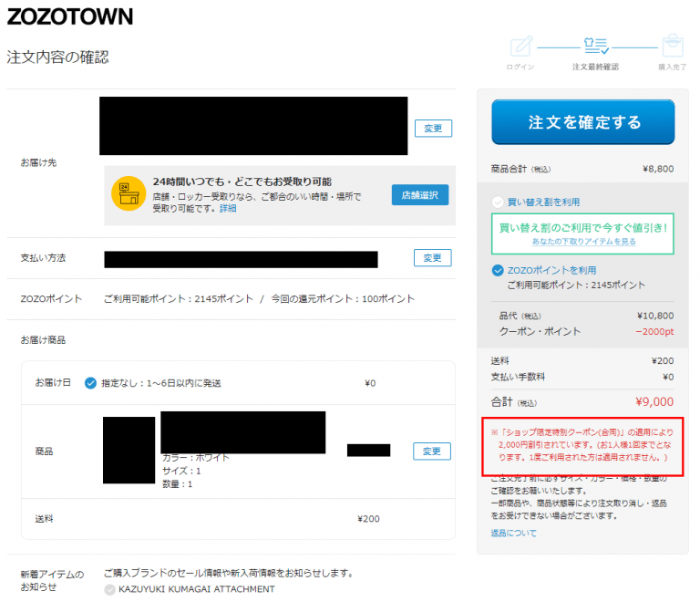Open あなたの下取りアイテムを見る link
This screenshot has width=700, height=602.
click(583, 242)
